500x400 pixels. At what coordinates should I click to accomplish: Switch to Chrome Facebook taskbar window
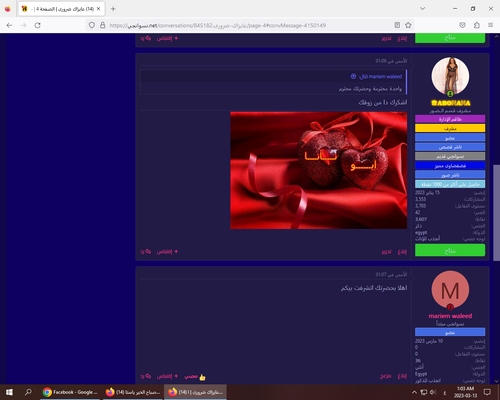click(70, 392)
